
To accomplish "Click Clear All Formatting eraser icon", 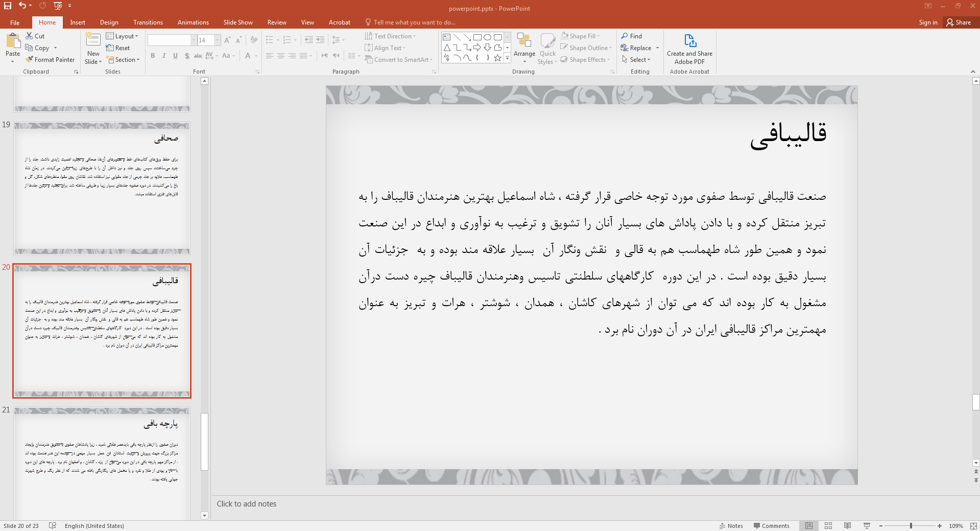I will [254, 40].
